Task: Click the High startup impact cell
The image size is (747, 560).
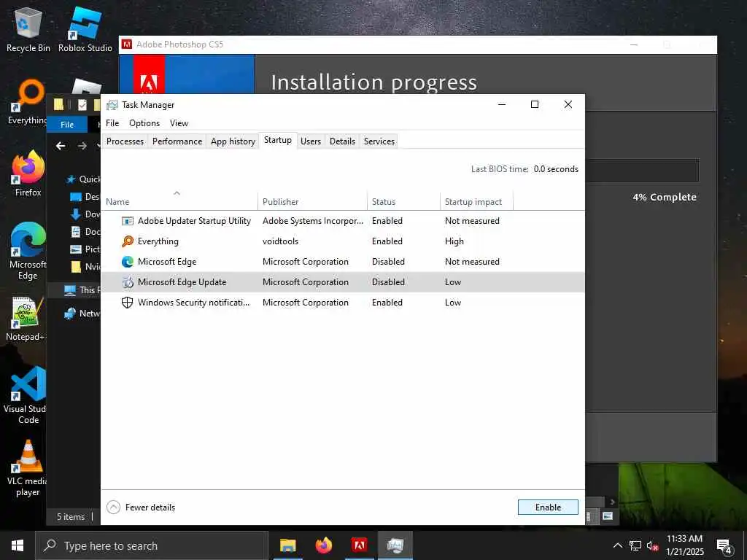Action: click(454, 241)
